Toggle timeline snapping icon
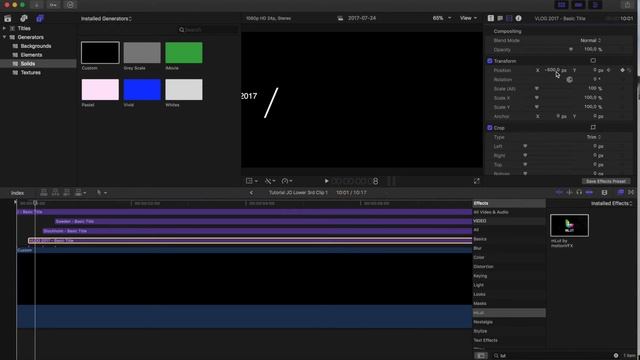The image size is (640, 360). point(589,192)
